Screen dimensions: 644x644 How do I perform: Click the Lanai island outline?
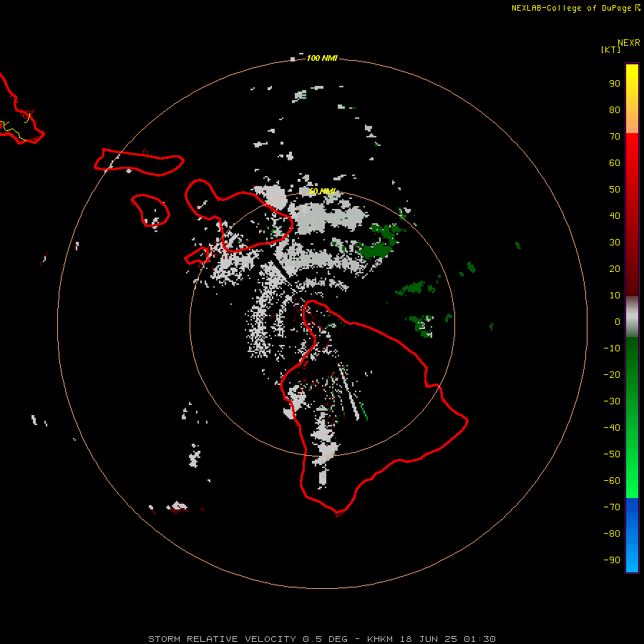[151, 210]
